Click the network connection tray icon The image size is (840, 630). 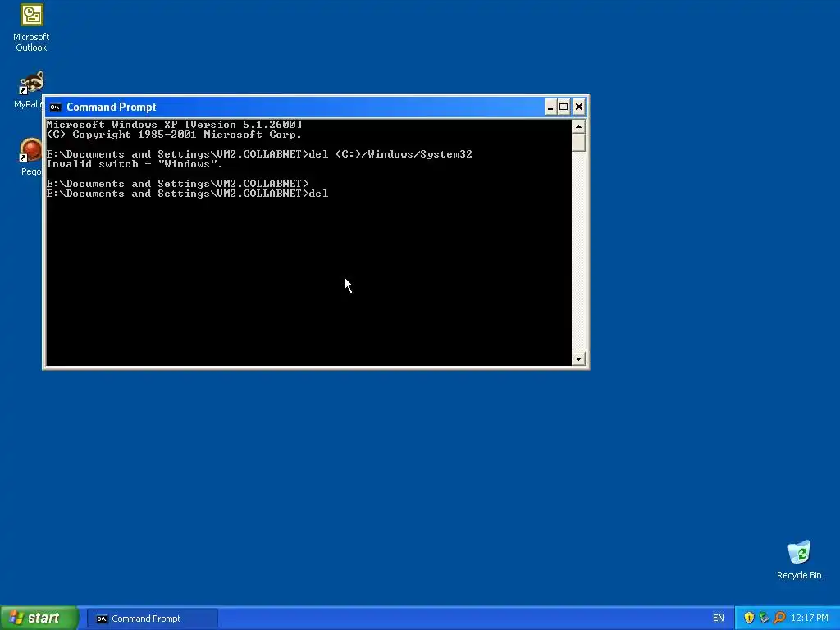point(764,619)
